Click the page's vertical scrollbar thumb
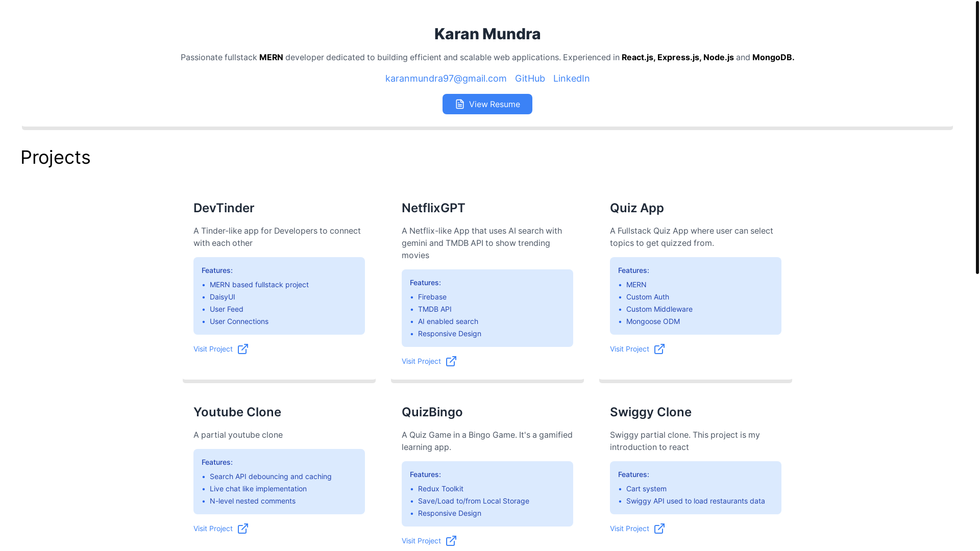 pos(977,138)
